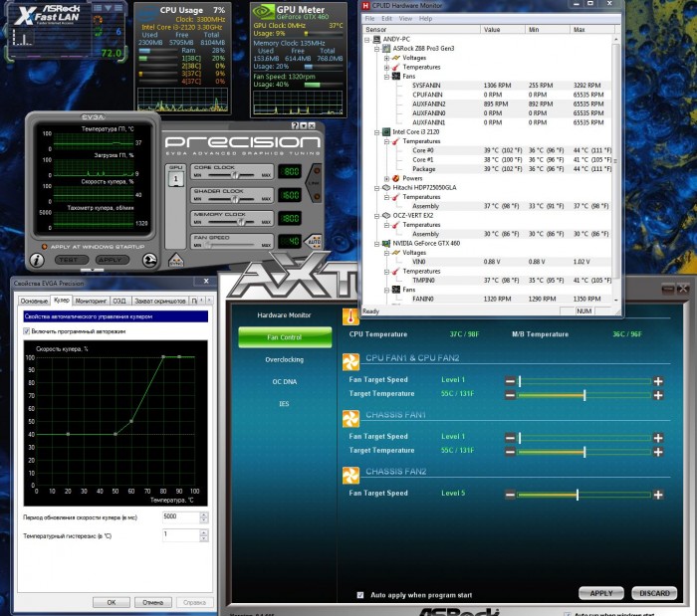Screen dimensions: 697x616
Task: Click the NVIDIA logo in GPU Meter gadget
Action: [263, 12]
